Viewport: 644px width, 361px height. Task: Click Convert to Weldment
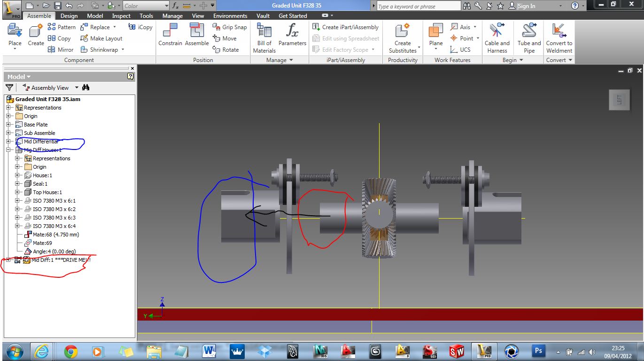pyautogui.click(x=559, y=38)
